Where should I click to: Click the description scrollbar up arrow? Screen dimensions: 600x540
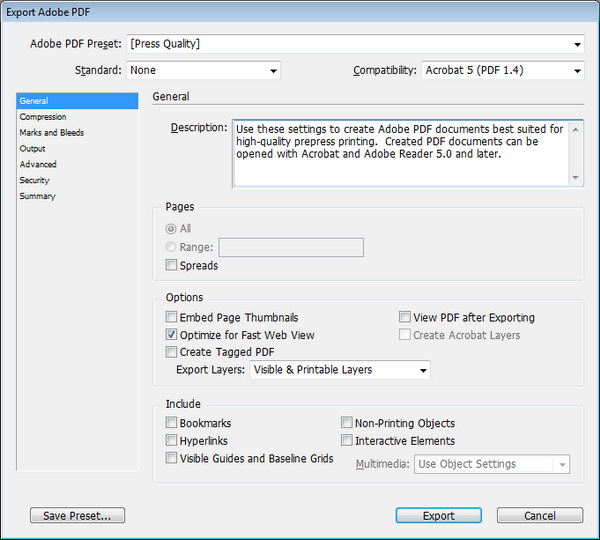[576, 130]
